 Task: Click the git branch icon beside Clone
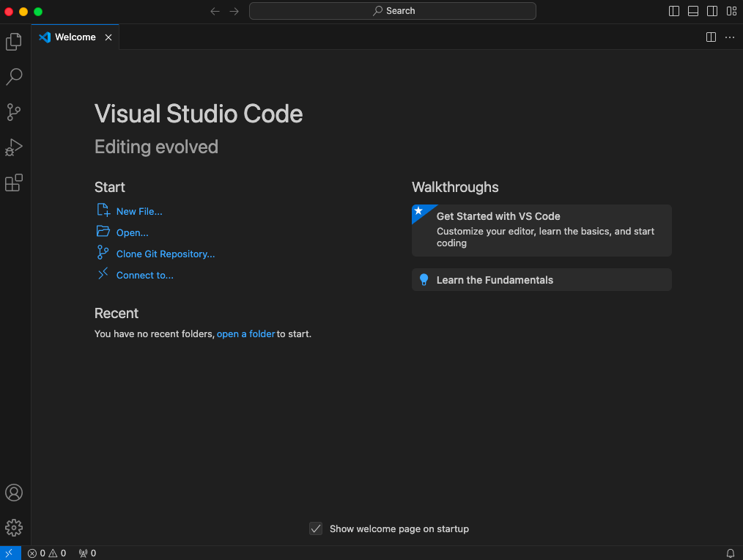click(x=103, y=252)
